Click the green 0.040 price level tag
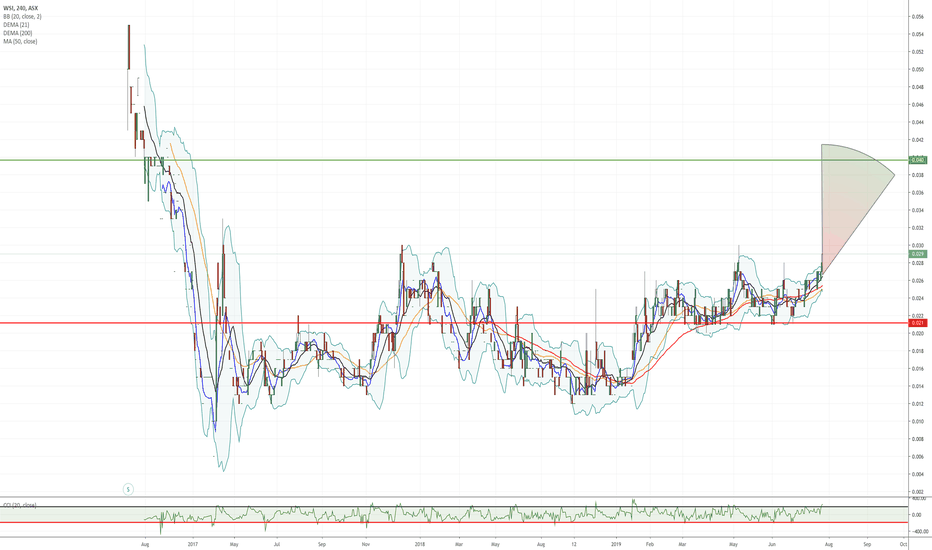Screen dimensions: 932x550 tap(918, 160)
